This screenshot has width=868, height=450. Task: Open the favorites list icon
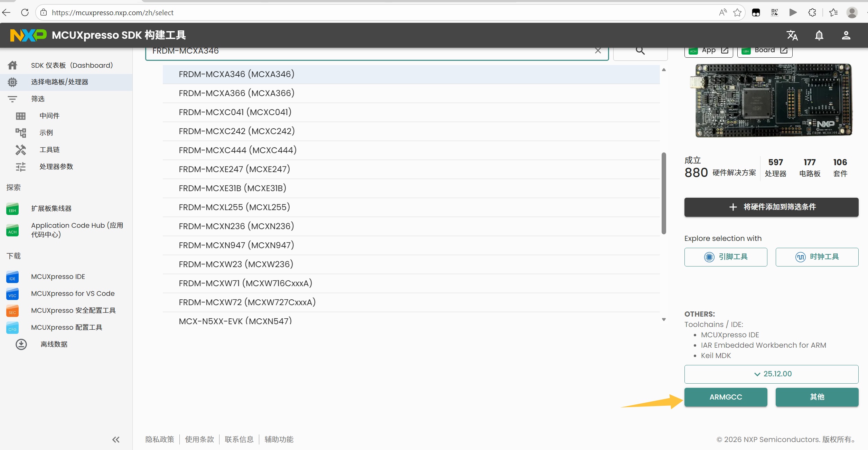(833, 13)
